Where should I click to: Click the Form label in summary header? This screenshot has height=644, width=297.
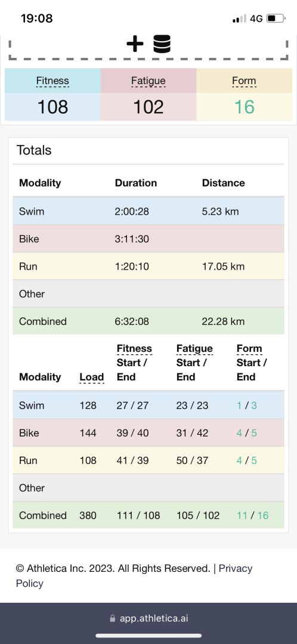click(x=244, y=81)
